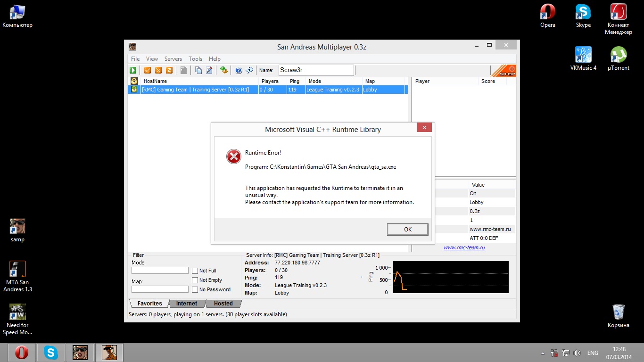Select the Компьютер desktop icon

[17, 16]
